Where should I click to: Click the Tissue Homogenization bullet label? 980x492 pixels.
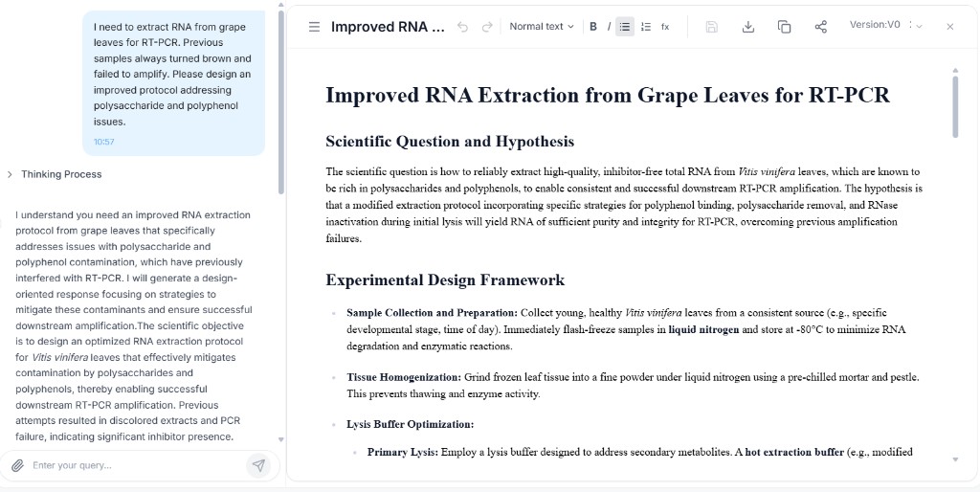[404, 377]
